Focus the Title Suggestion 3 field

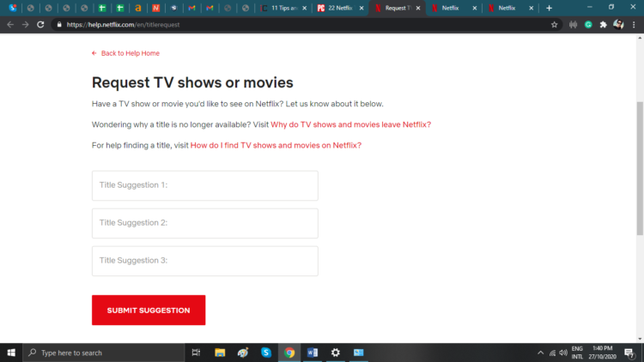coord(205,261)
